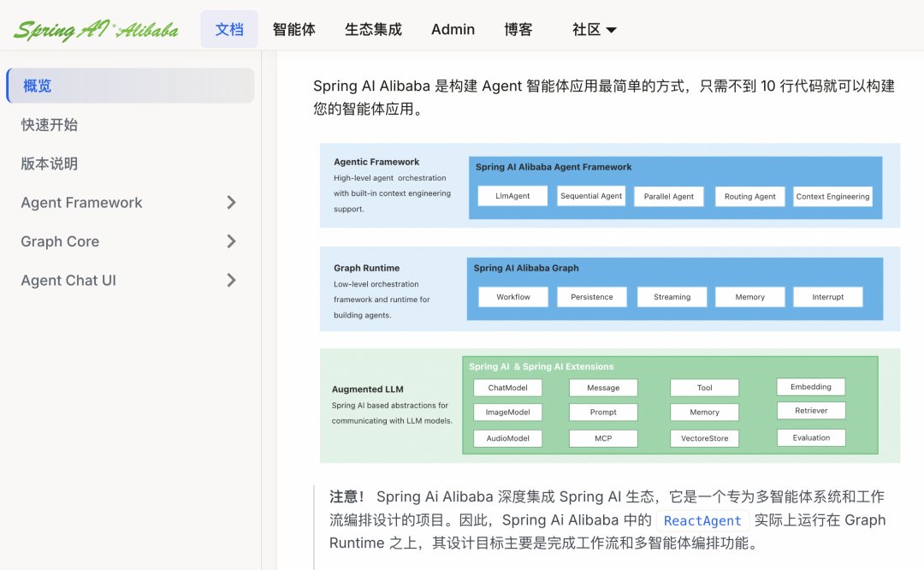Click the ReactAgent inline code link
This screenshot has height=570, width=924.
(702, 520)
